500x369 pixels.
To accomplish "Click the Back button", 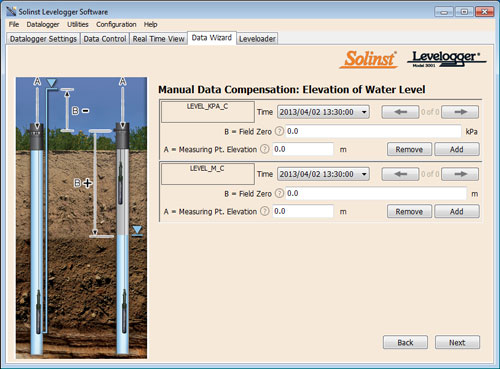I will 405,342.
